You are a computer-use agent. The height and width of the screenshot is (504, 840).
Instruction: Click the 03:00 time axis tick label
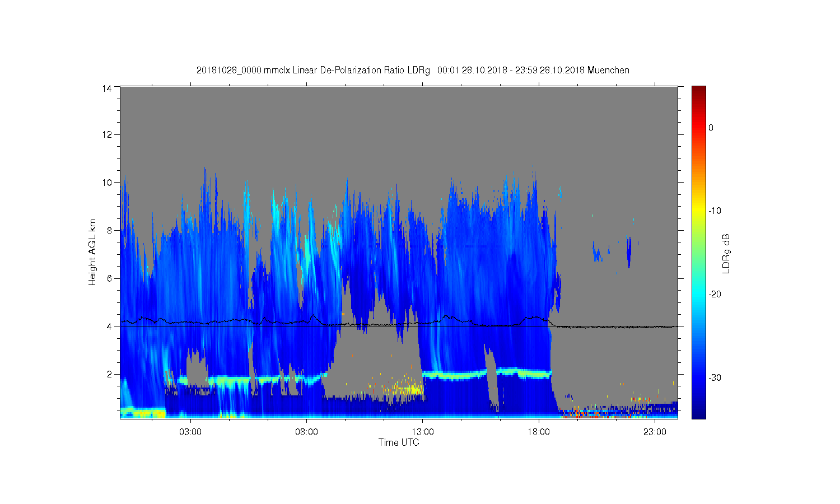tap(190, 432)
